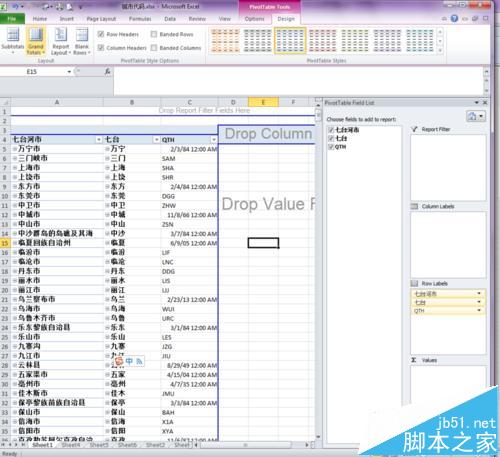Apply the last aqua PivotTable style
Image resolution: width=500 pixels, height=457 pixels.
[x=419, y=41]
